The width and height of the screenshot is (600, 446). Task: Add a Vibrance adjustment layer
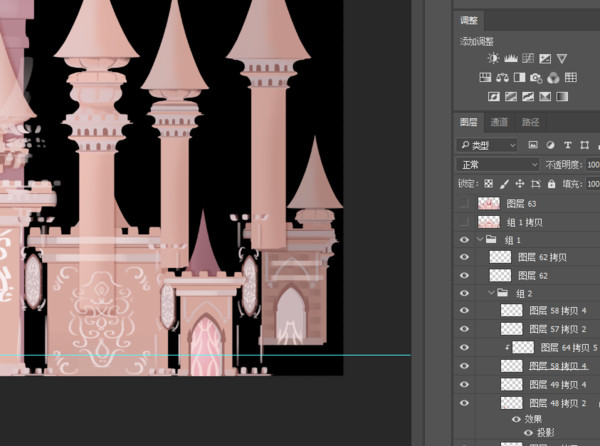[562, 58]
